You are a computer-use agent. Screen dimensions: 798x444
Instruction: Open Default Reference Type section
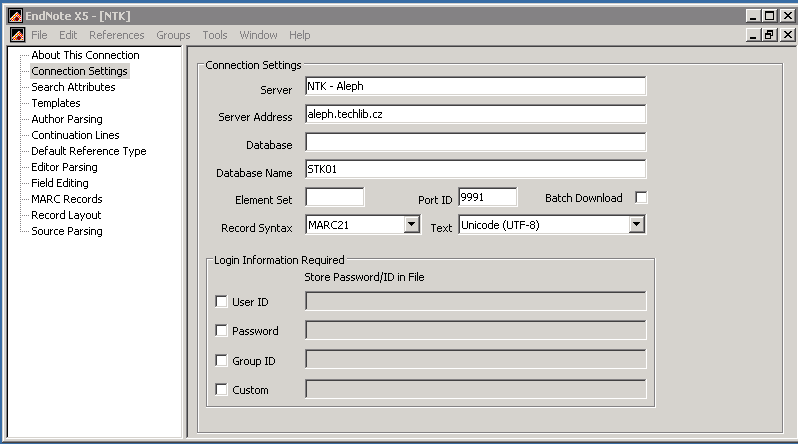89,151
